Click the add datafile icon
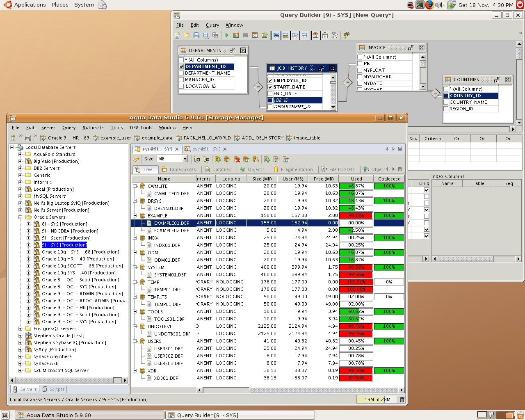 267,159
